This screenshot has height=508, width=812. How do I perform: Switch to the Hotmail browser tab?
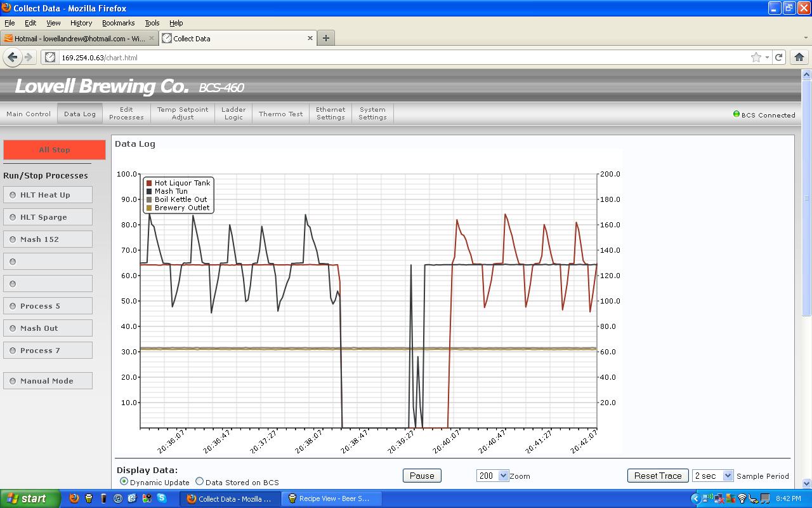click(x=79, y=38)
